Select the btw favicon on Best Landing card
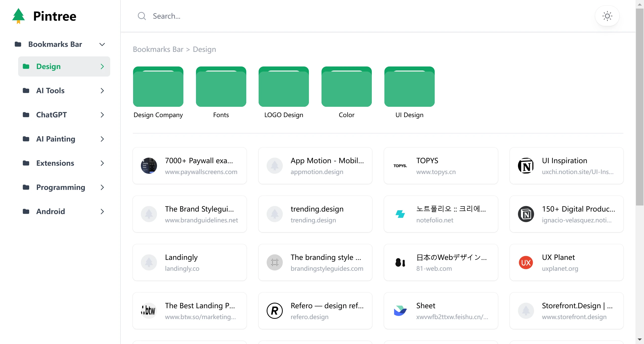 (149, 311)
